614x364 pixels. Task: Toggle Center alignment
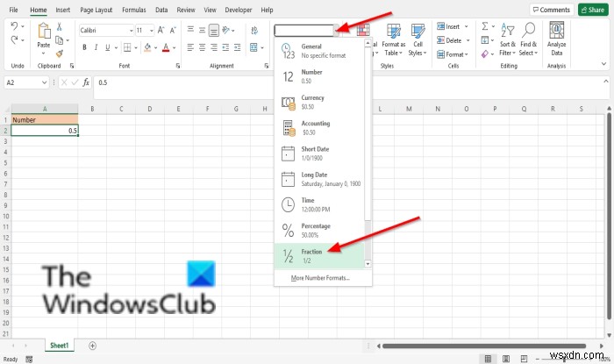coord(202,47)
